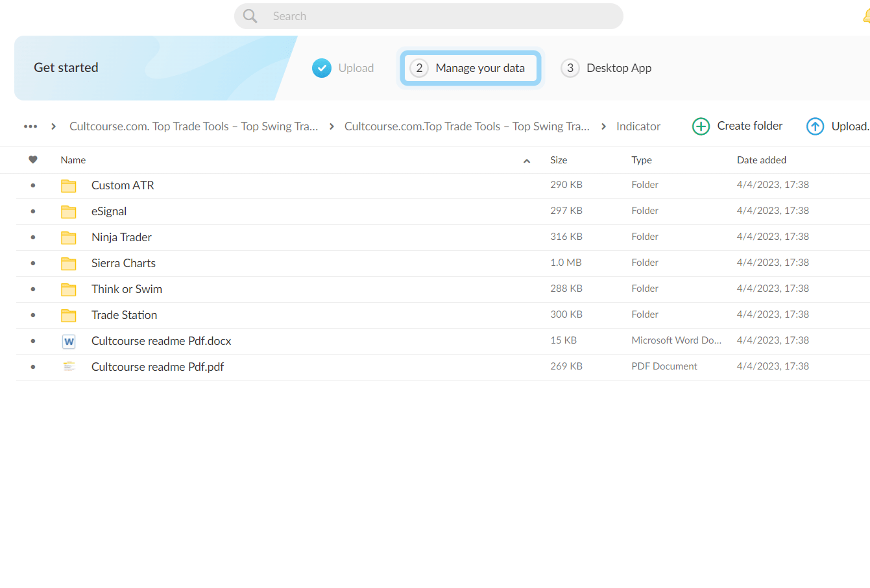Screen dimensions: 870x588
Task: Toggle favorite dot for readme Pdf.pdf row
Action: 33,367
